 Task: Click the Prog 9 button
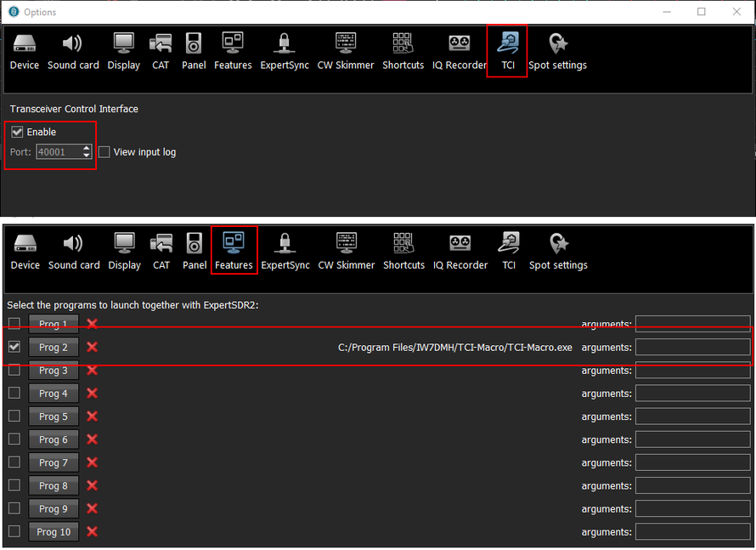click(x=54, y=509)
